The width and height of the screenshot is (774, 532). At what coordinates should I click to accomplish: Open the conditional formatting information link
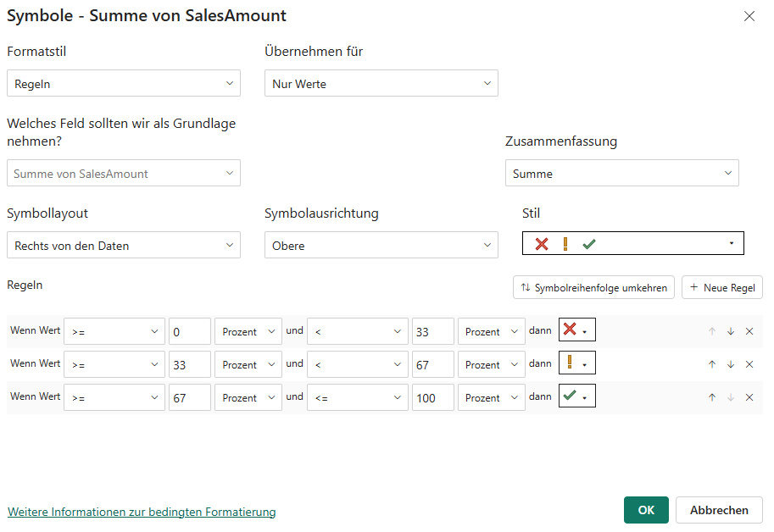[x=141, y=512]
